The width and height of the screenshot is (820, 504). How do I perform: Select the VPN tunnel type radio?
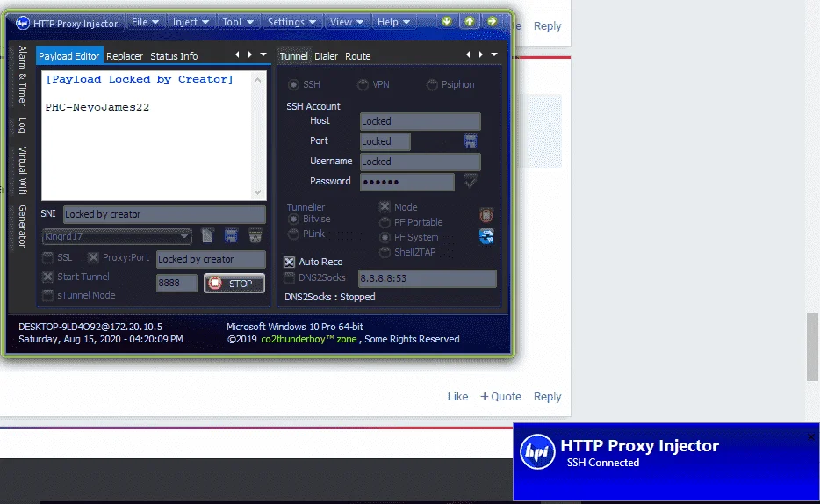click(363, 84)
